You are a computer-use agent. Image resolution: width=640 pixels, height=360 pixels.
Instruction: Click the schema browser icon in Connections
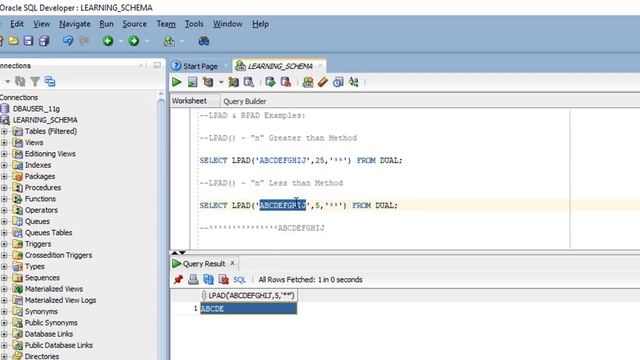pos(50,82)
